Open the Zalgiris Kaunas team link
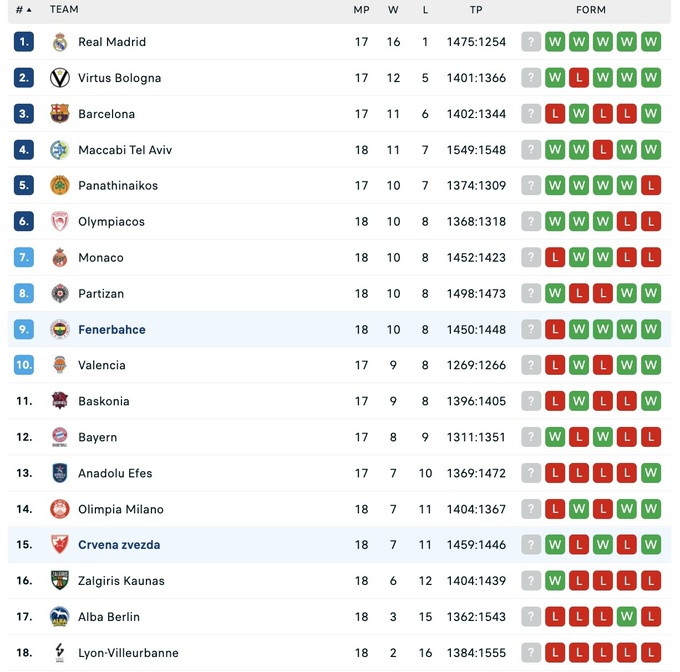Image resolution: width=680 pixels, height=672 pixels. tap(121, 581)
